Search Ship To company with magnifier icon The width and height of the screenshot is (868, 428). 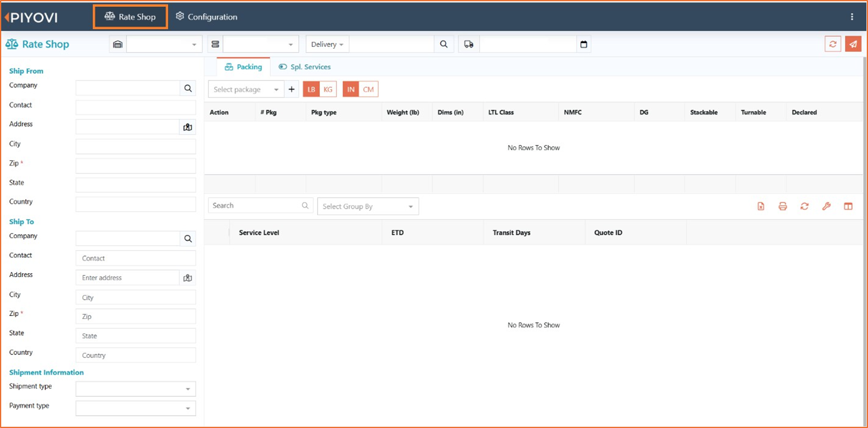[188, 238]
